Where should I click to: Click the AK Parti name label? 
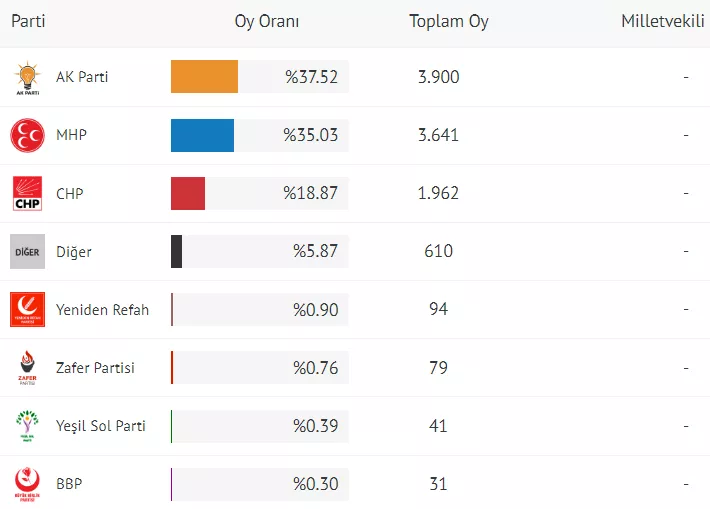[82, 77]
